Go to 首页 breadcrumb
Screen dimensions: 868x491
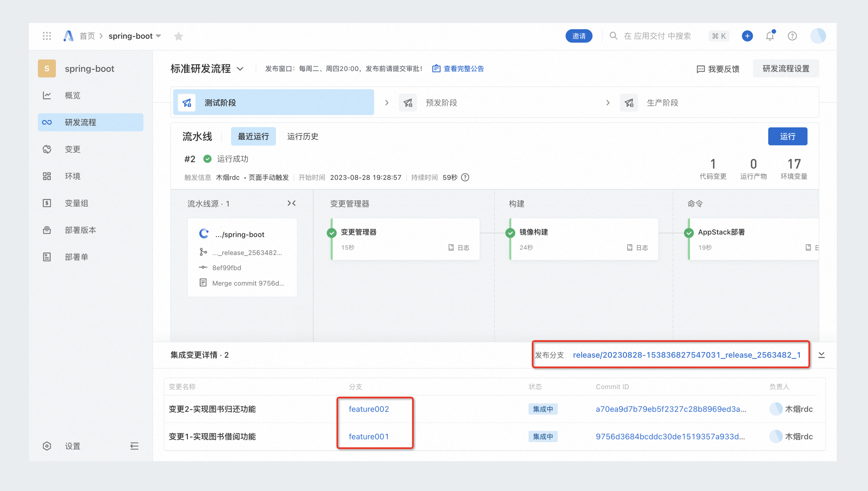[x=87, y=36]
